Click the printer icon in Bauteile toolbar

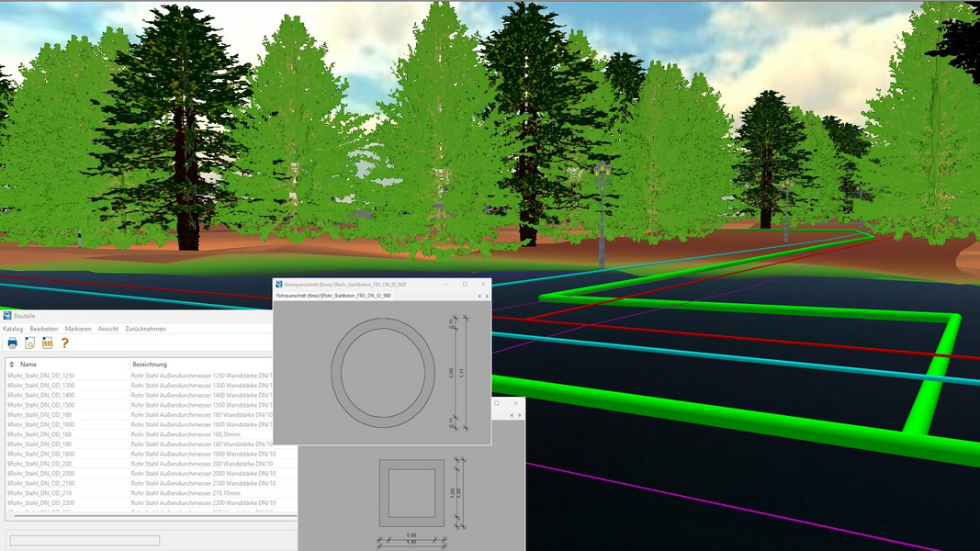pos(13,343)
